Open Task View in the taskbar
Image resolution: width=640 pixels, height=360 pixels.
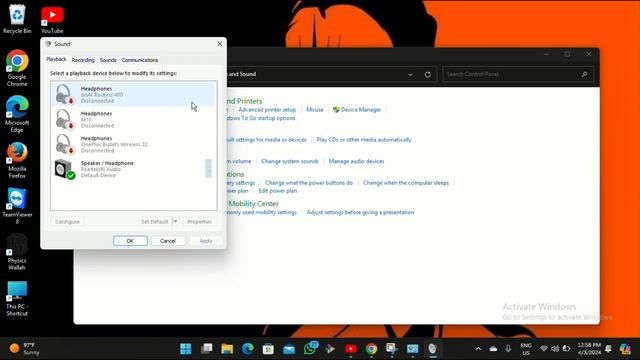[x=207, y=349]
